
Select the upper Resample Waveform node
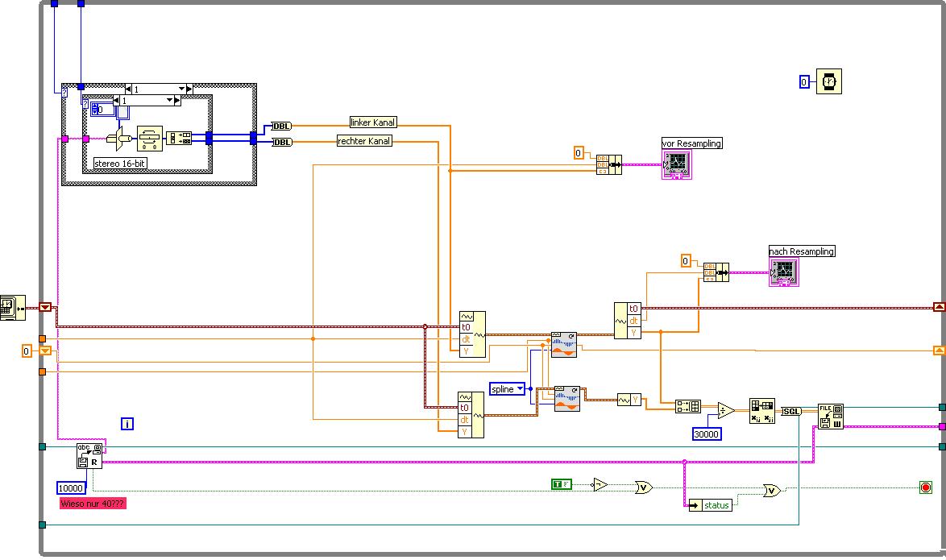[564, 345]
